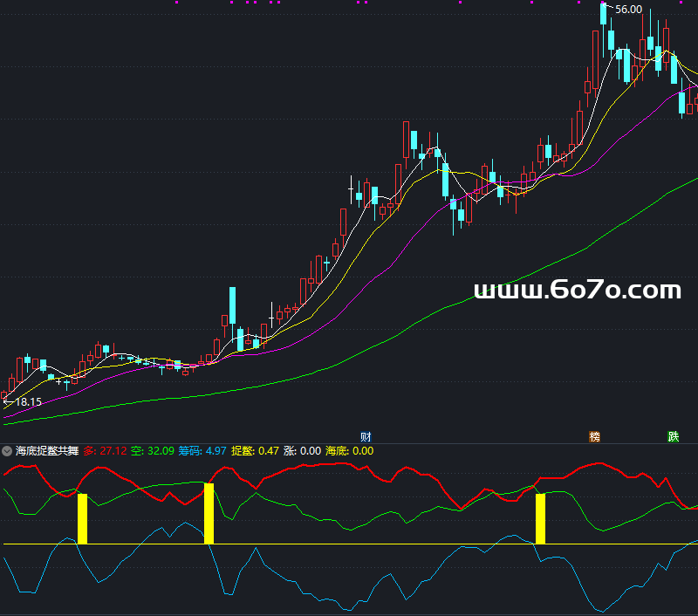
Task: Open the orange 榜 event marker
Action: pos(595,436)
